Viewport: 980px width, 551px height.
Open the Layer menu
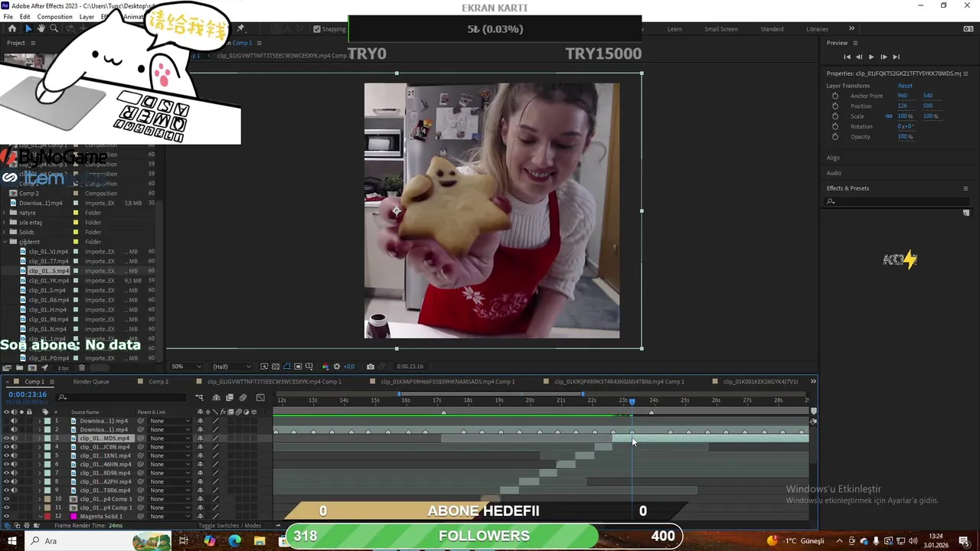(x=87, y=17)
